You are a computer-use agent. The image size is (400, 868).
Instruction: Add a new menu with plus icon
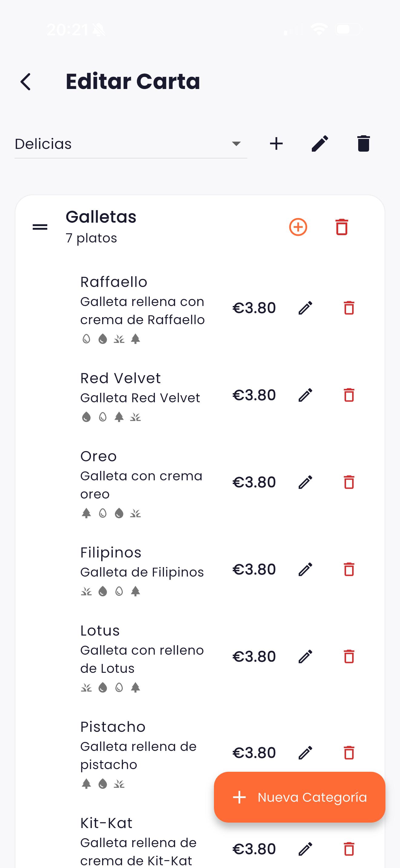click(276, 144)
